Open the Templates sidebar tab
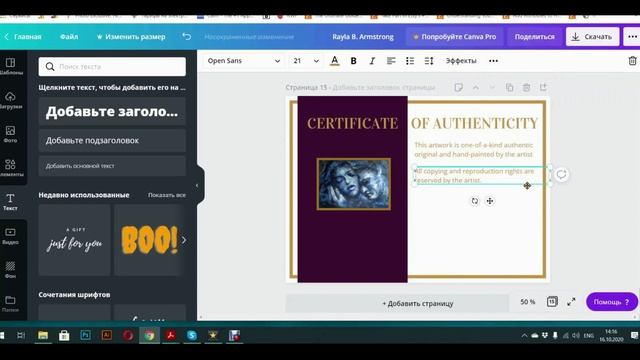Image resolution: width=640 pixels, height=360 pixels. (11, 66)
